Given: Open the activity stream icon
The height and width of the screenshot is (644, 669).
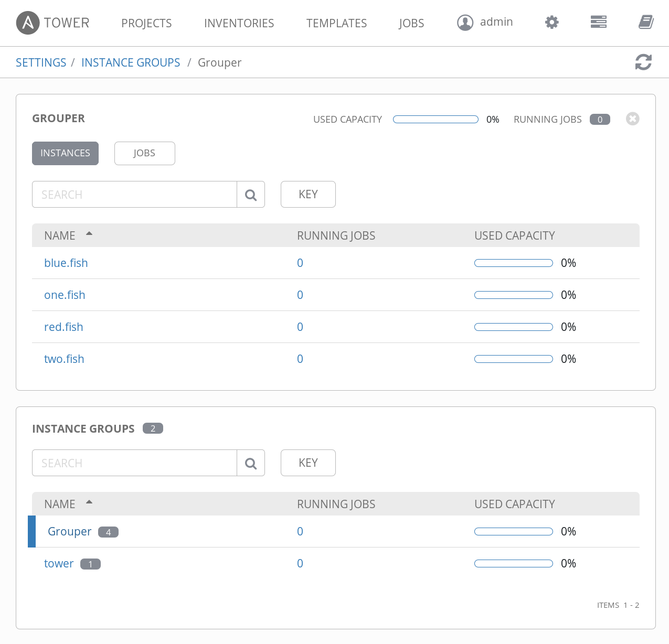Looking at the screenshot, I should click(598, 22).
